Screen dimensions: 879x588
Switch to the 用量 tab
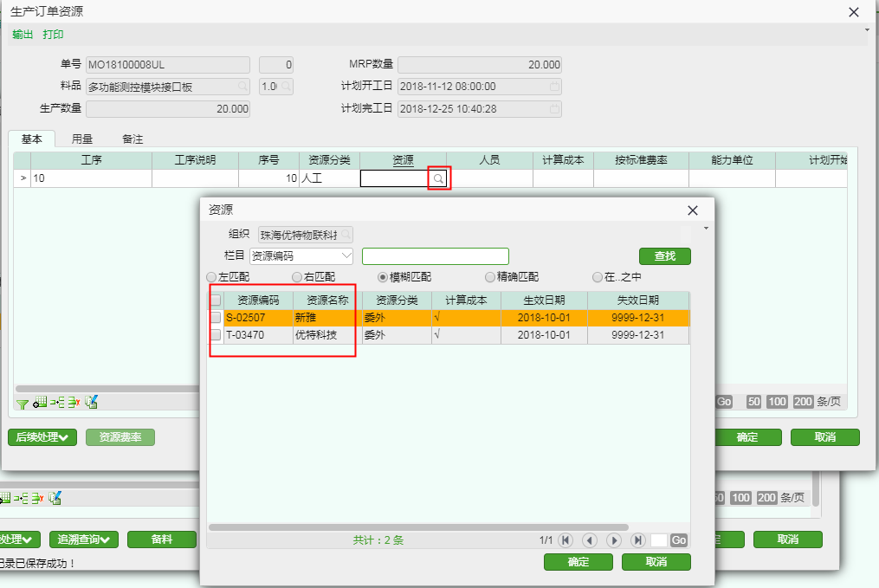pyautogui.click(x=82, y=139)
